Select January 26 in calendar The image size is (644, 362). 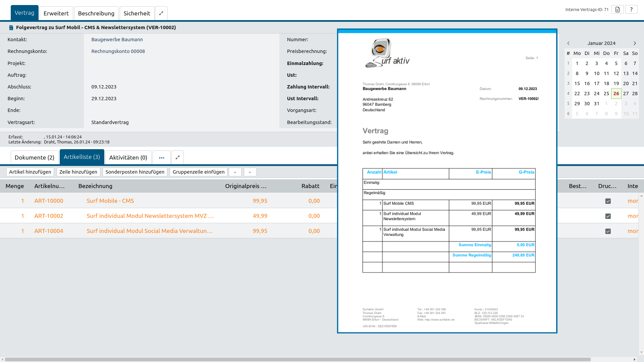(616, 94)
